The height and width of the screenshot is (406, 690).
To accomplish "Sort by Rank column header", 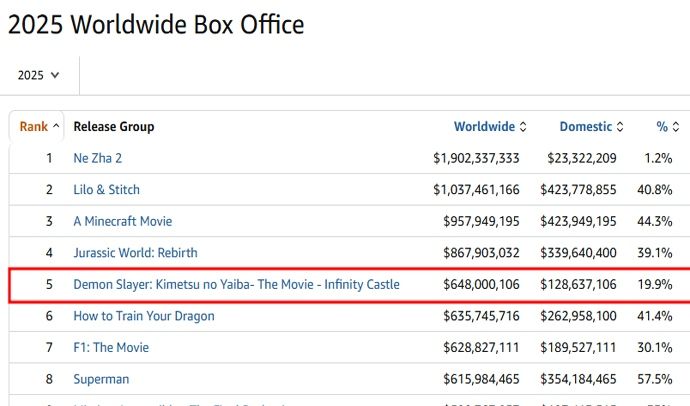I will click(x=34, y=127).
